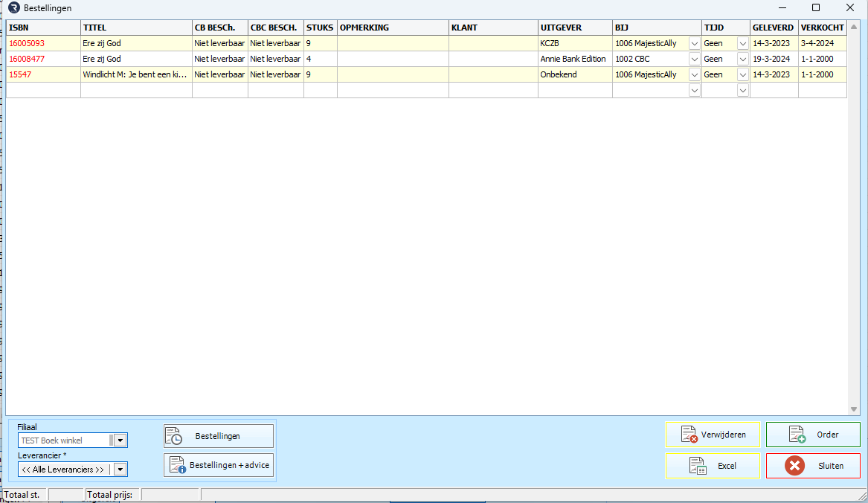
Task: Click the Bestellingen clock-document icon button
Action: pyautogui.click(x=173, y=436)
